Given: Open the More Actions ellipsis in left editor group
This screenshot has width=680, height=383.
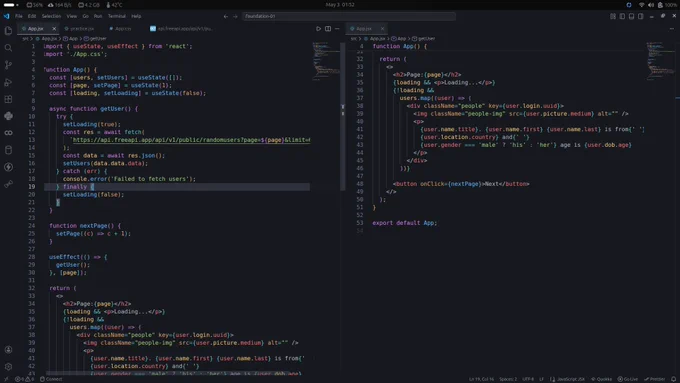Looking at the screenshot, I should tap(337, 29).
